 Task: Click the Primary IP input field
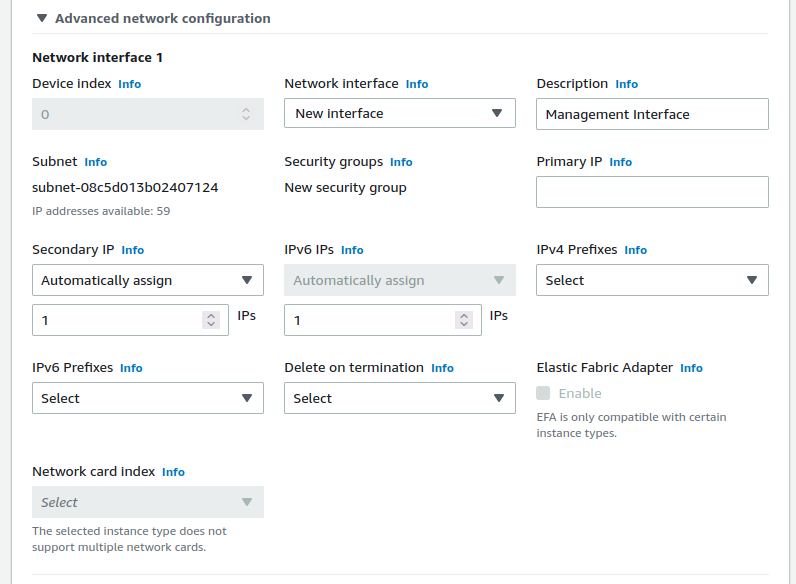coord(651,192)
